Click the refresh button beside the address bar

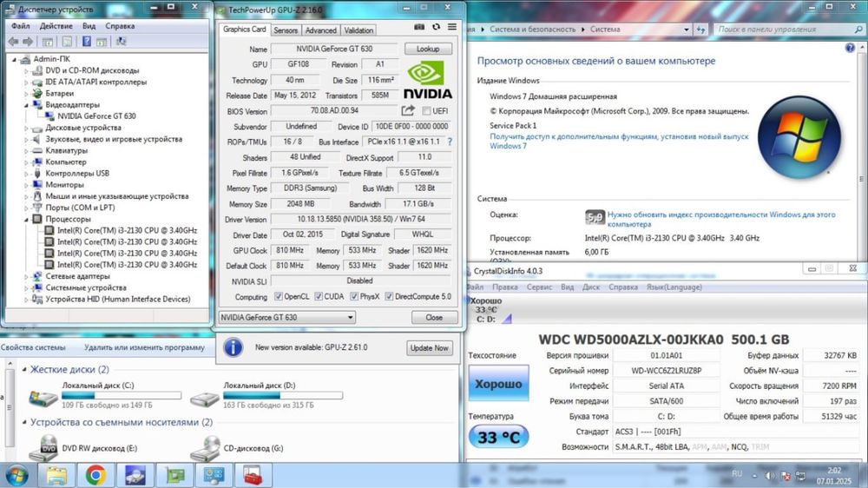coord(700,30)
